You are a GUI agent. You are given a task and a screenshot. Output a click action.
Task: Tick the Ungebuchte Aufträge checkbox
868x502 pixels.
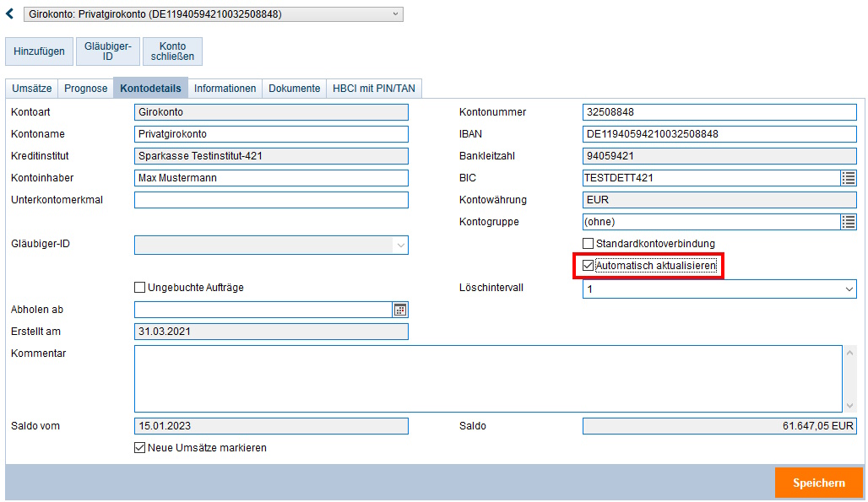pos(140,288)
